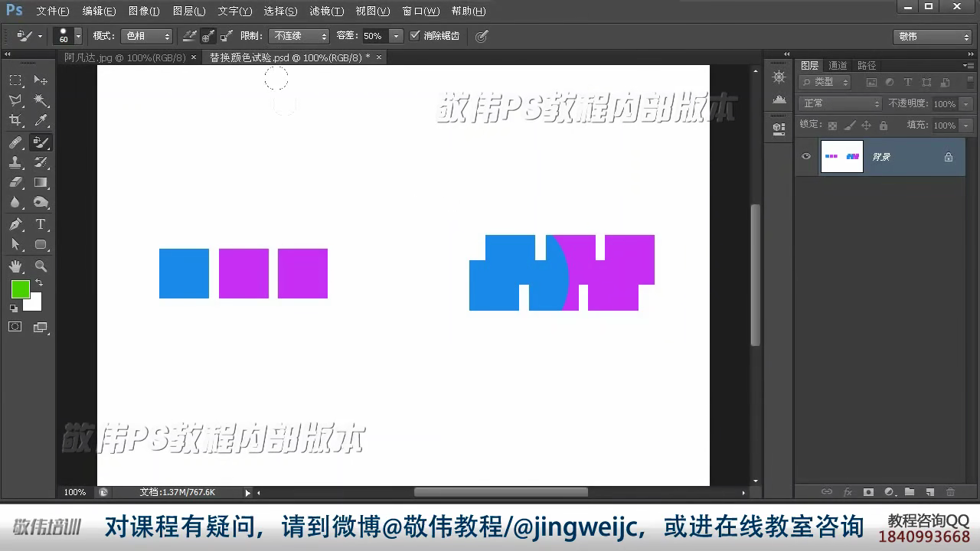980x551 pixels.
Task: Select the Eyedropper tool
Action: pyautogui.click(x=41, y=121)
